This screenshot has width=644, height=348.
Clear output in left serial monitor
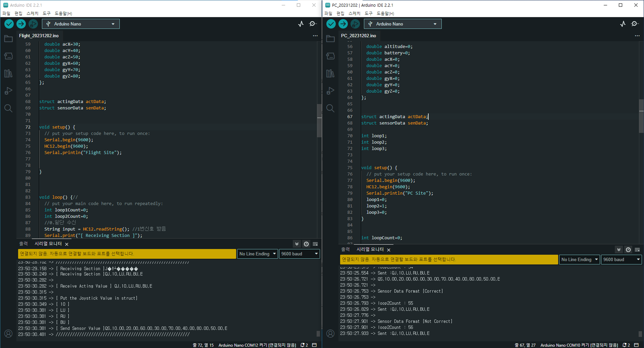[x=315, y=244]
